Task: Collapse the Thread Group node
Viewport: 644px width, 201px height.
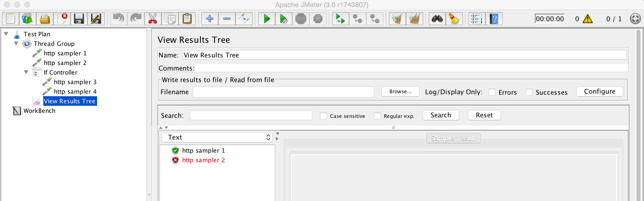Action: [16, 43]
